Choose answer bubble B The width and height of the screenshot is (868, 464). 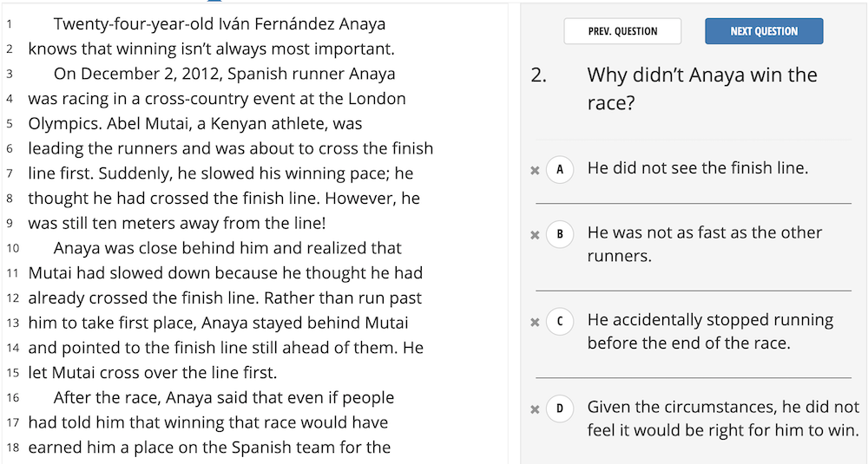[560, 234]
